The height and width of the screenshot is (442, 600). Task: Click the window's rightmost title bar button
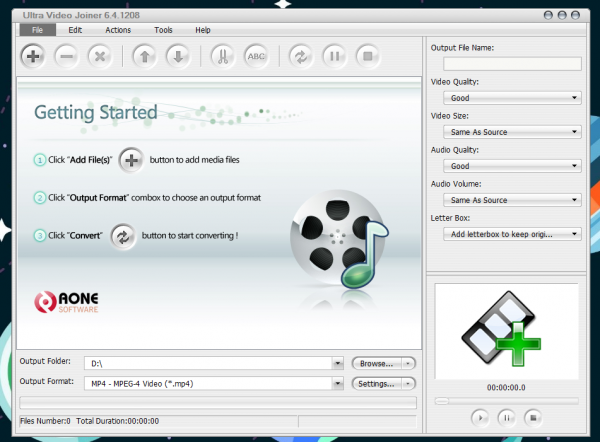click(x=575, y=15)
